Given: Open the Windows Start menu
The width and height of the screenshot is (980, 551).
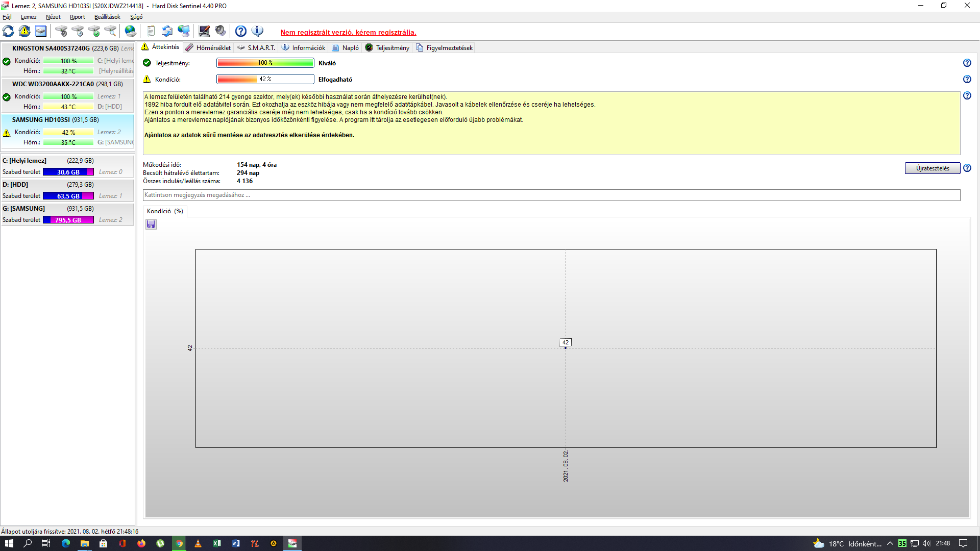Looking at the screenshot, I should click(x=9, y=543).
